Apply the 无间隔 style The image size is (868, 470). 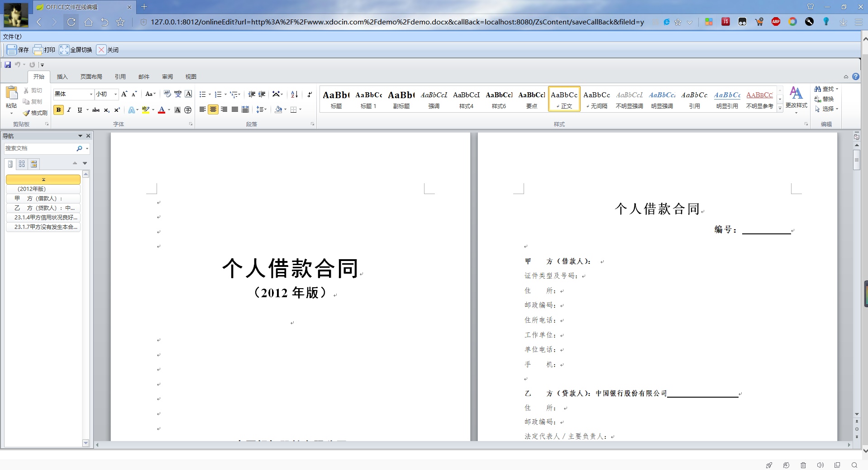click(597, 100)
